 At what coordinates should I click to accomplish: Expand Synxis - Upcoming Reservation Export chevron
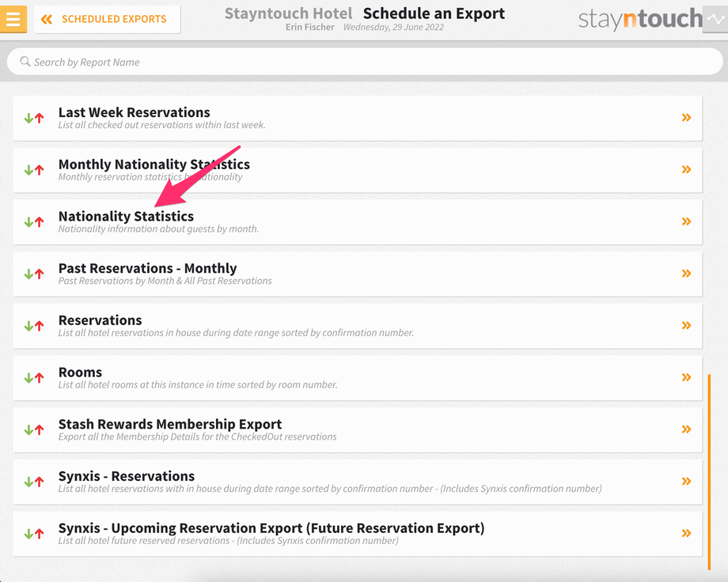point(686,533)
